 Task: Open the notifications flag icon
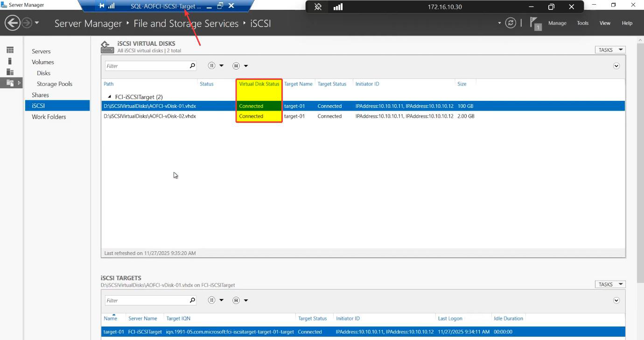click(535, 23)
